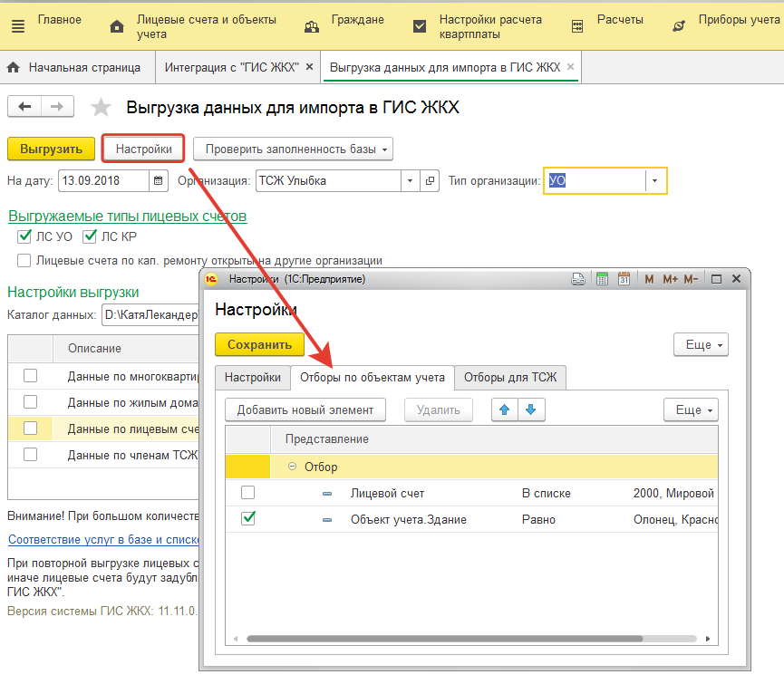The width and height of the screenshot is (784, 684).
Task: Click Выгружаемые типы лицевых счетов heading link
Action: pos(128,216)
